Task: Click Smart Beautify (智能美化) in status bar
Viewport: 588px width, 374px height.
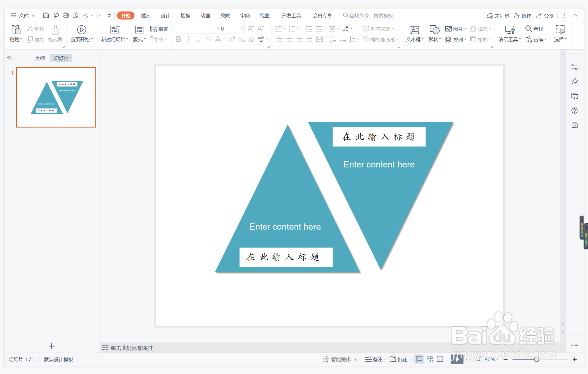Action: (x=340, y=359)
